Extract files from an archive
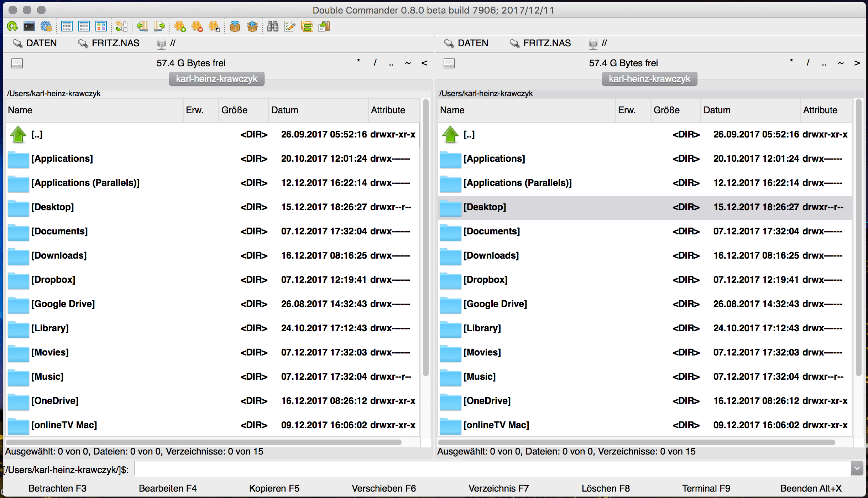This screenshot has height=498, width=868. point(252,26)
